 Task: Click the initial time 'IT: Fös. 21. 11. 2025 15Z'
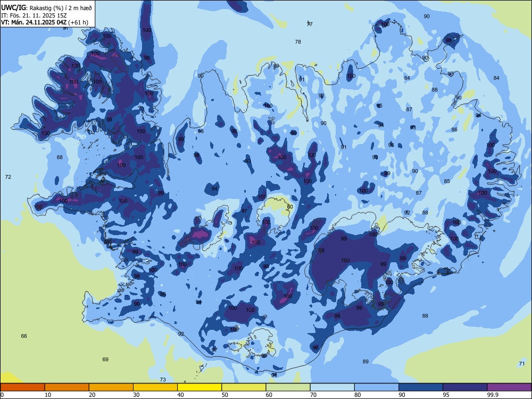34,15
